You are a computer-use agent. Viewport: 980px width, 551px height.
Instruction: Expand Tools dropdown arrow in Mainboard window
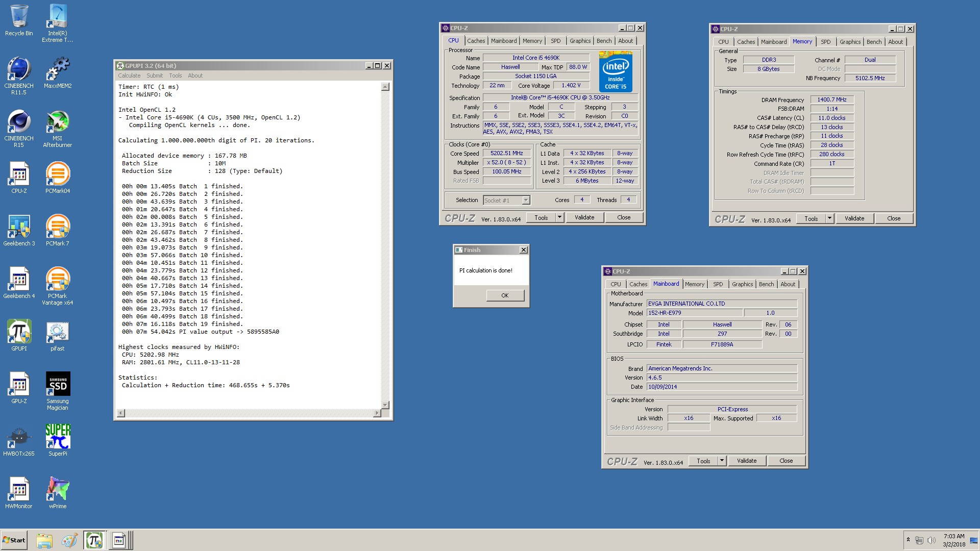[x=722, y=461]
